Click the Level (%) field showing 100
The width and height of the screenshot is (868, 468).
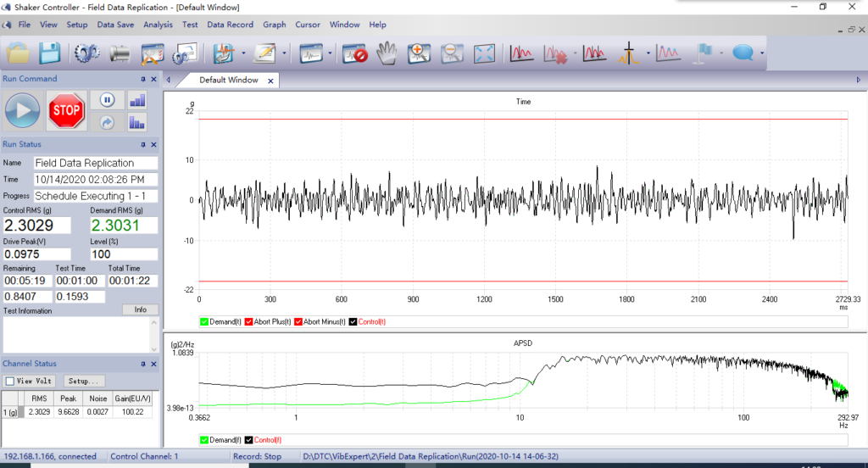tap(124, 254)
